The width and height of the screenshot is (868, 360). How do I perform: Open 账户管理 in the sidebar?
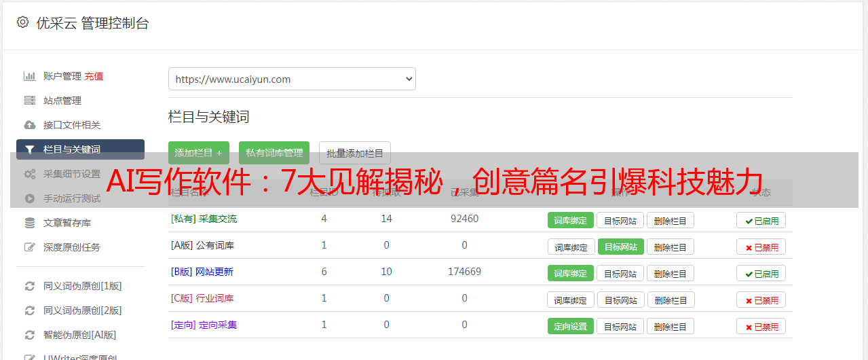62,76
